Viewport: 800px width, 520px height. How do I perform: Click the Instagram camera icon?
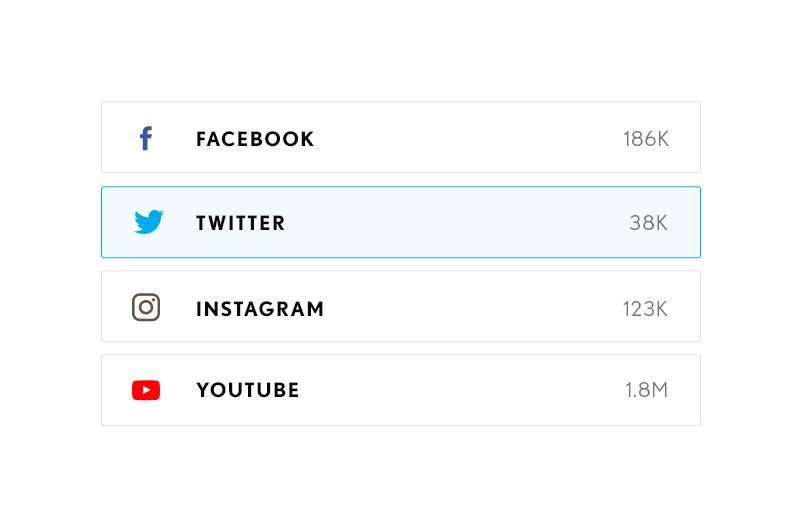click(146, 307)
